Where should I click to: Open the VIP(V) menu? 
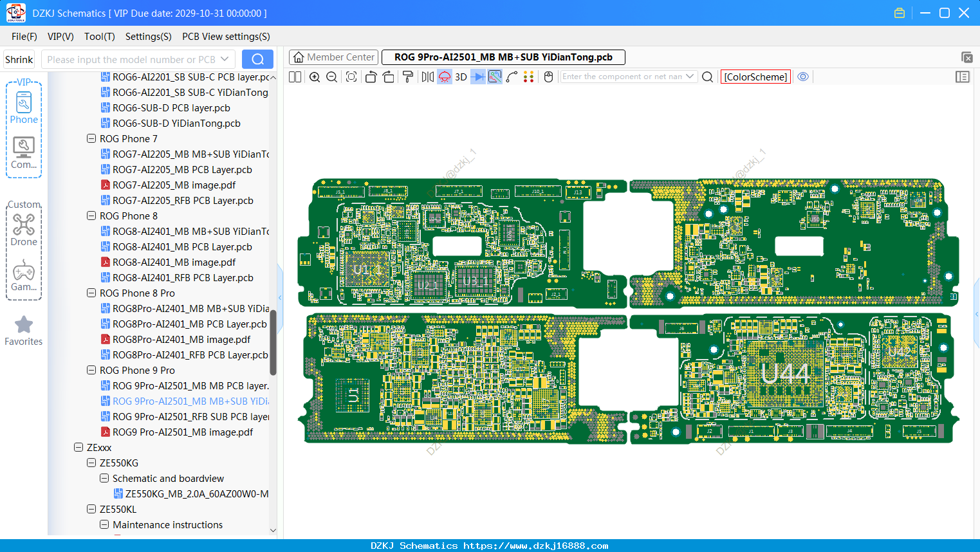point(60,37)
